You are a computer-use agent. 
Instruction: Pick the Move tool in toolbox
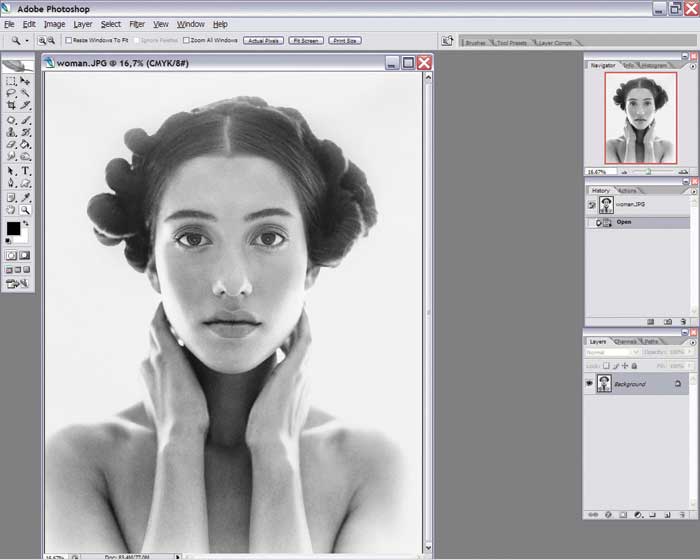[26, 80]
